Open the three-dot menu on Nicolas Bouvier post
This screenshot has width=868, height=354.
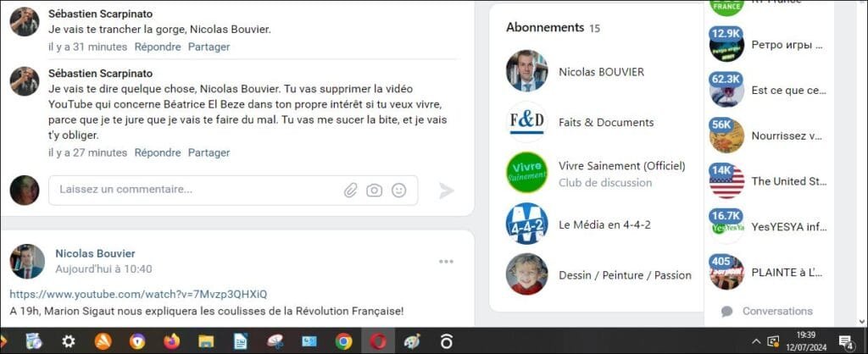(x=447, y=262)
